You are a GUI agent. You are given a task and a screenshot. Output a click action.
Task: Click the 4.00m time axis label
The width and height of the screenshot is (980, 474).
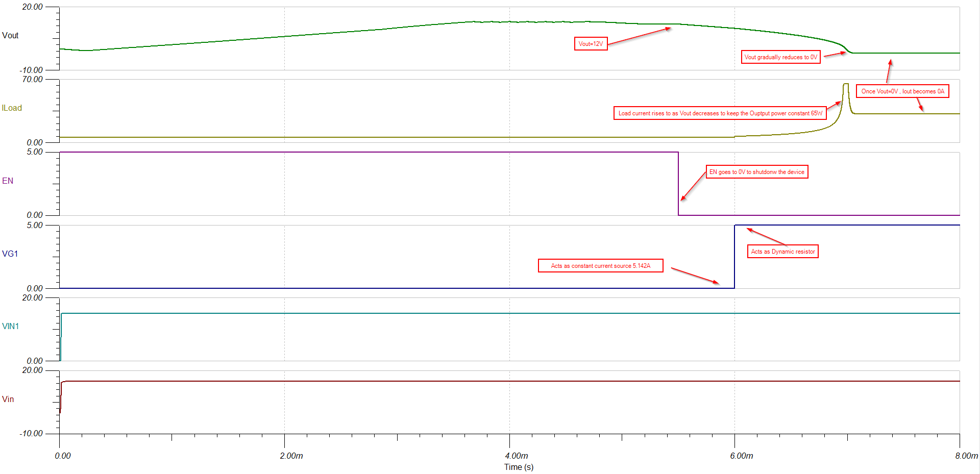coord(517,456)
